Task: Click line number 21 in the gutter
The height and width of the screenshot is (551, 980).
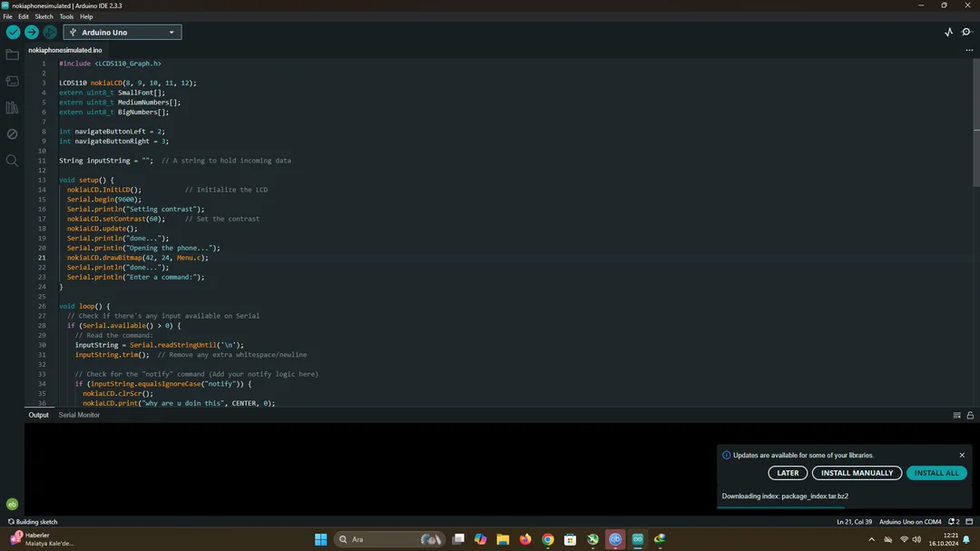Action: (42, 258)
